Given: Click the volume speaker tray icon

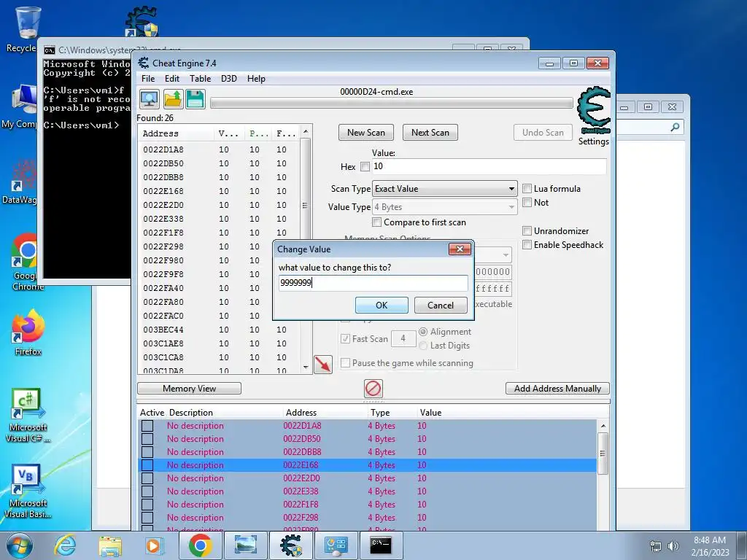Looking at the screenshot, I should coord(673,546).
